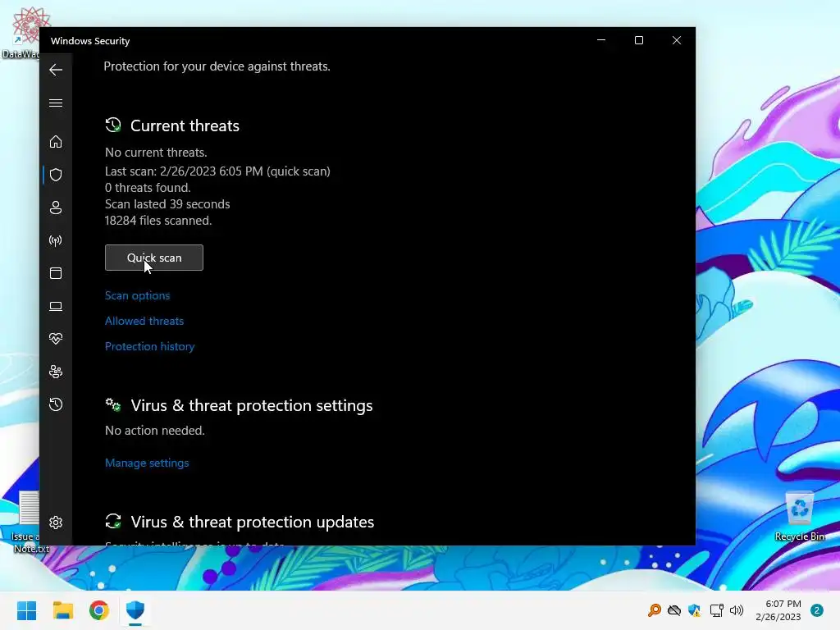Click the OneDrive cloud tray icon
Image resolution: width=840 pixels, height=630 pixels.
click(674, 610)
